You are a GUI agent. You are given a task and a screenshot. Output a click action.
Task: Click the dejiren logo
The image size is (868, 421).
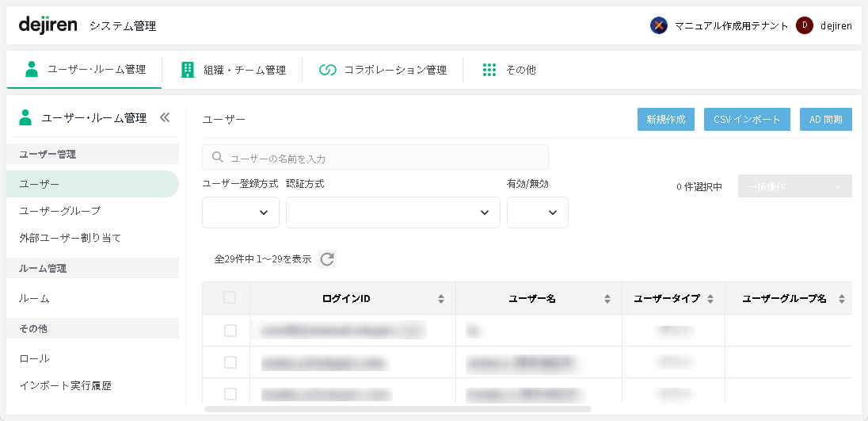[x=48, y=25]
